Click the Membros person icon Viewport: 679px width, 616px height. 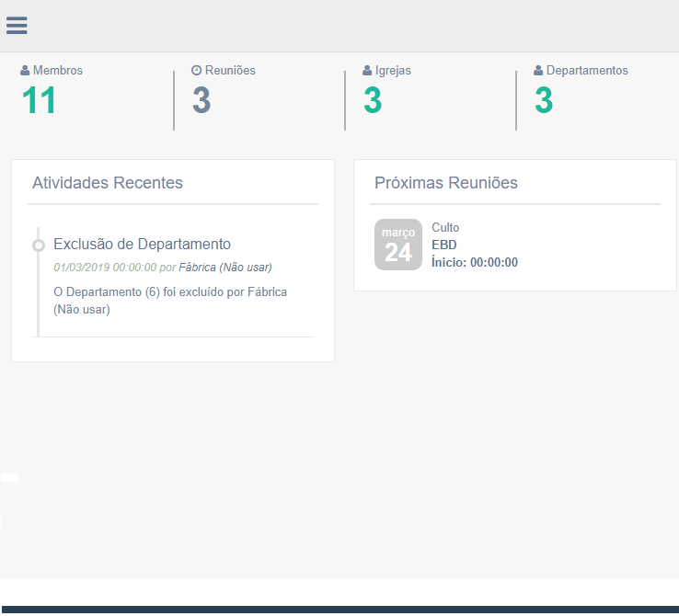tap(25, 71)
